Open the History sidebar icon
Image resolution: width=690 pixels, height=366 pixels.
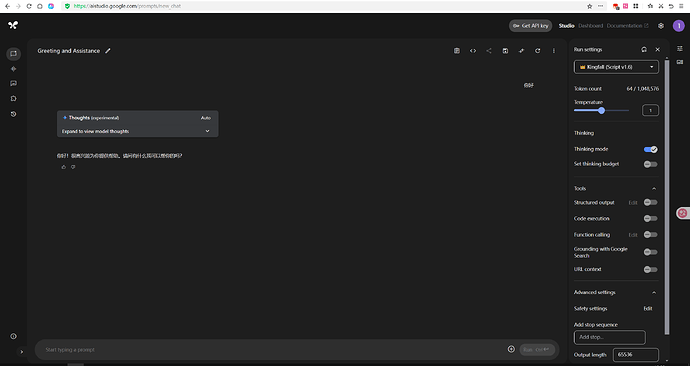pos(14,114)
